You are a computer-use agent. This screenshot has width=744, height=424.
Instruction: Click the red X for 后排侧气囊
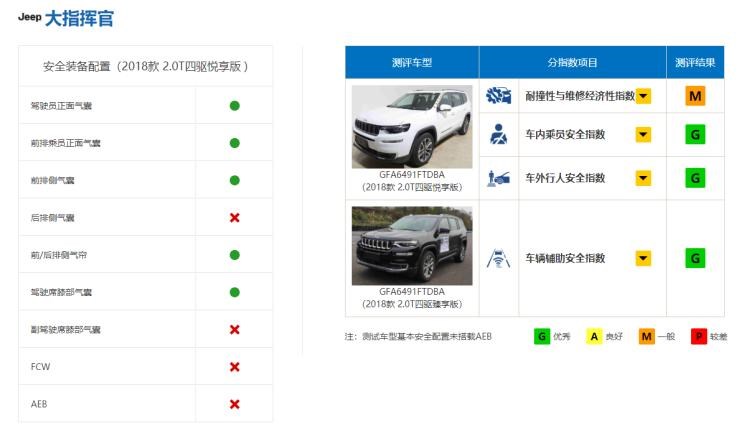pyautogui.click(x=234, y=218)
